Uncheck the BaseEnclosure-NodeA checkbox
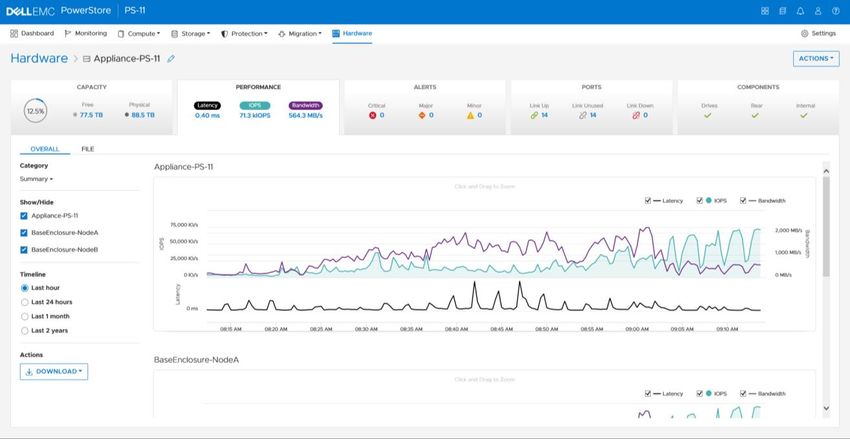The height and width of the screenshot is (439, 850). click(x=24, y=233)
